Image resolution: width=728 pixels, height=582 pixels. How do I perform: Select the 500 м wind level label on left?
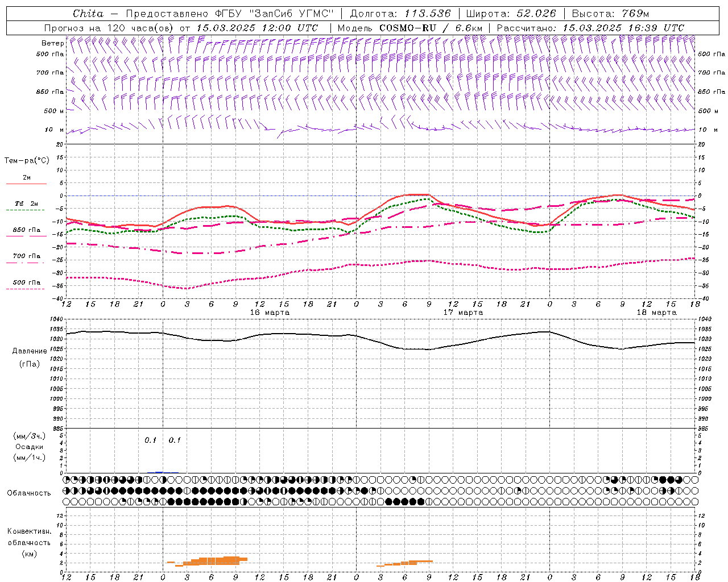[54, 111]
